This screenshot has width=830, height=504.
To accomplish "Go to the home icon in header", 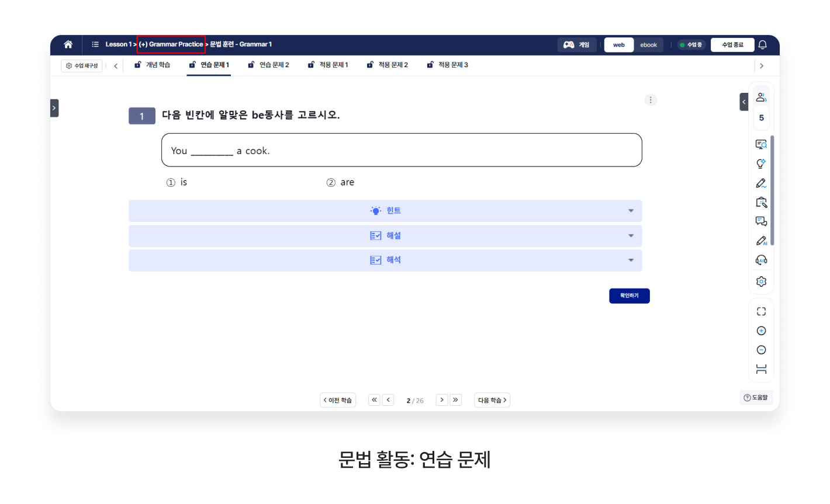I will tap(68, 44).
